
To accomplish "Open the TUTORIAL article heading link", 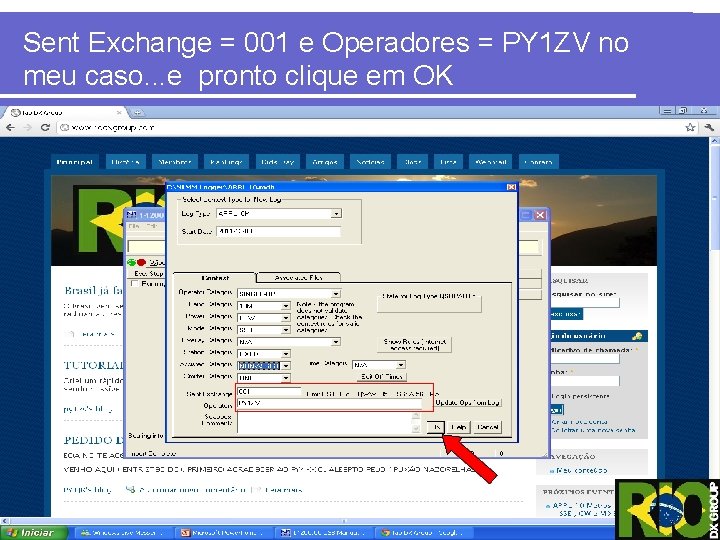I will [94, 366].
